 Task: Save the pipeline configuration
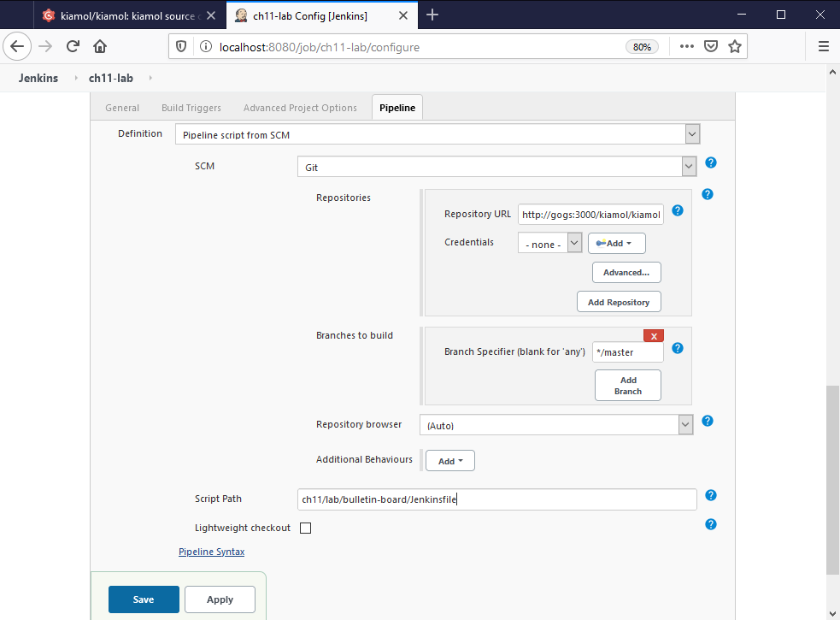pyautogui.click(x=144, y=599)
